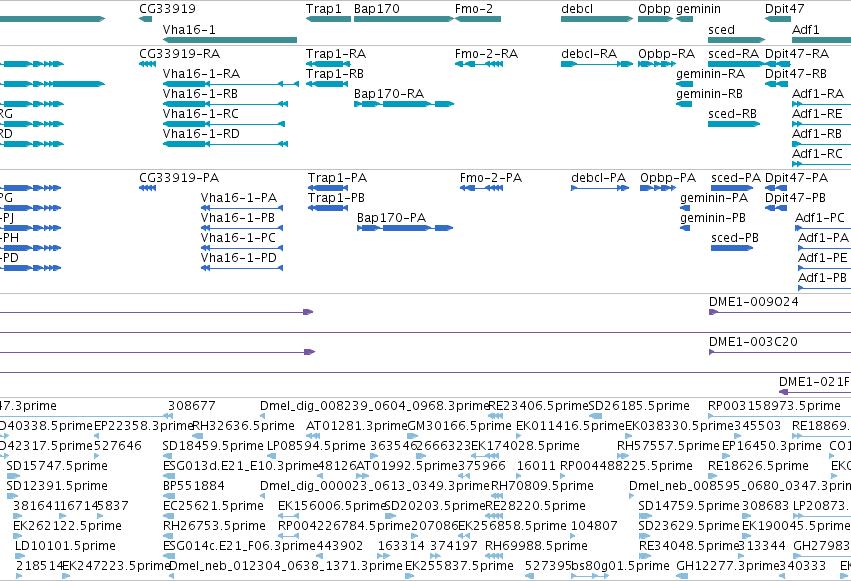Click protein Opbp-PA
This screenshot has width=851, height=581.
coord(658,188)
